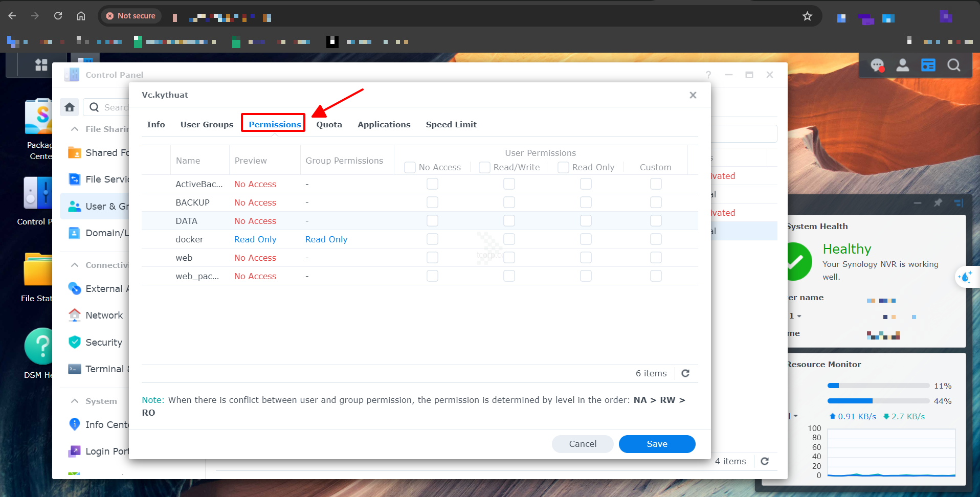The image size is (980, 497).
Task: Check Custom permission for the docker folder
Action: point(656,239)
